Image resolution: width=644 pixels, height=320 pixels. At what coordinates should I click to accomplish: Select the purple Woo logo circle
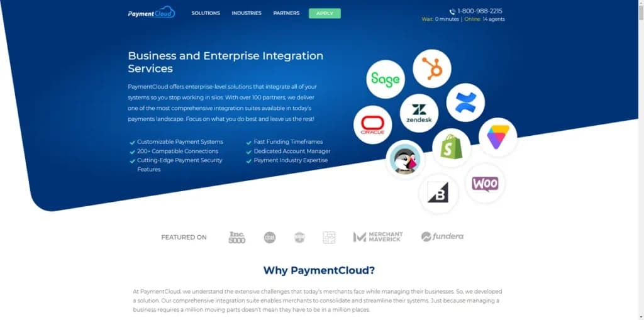click(x=485, y=183)
